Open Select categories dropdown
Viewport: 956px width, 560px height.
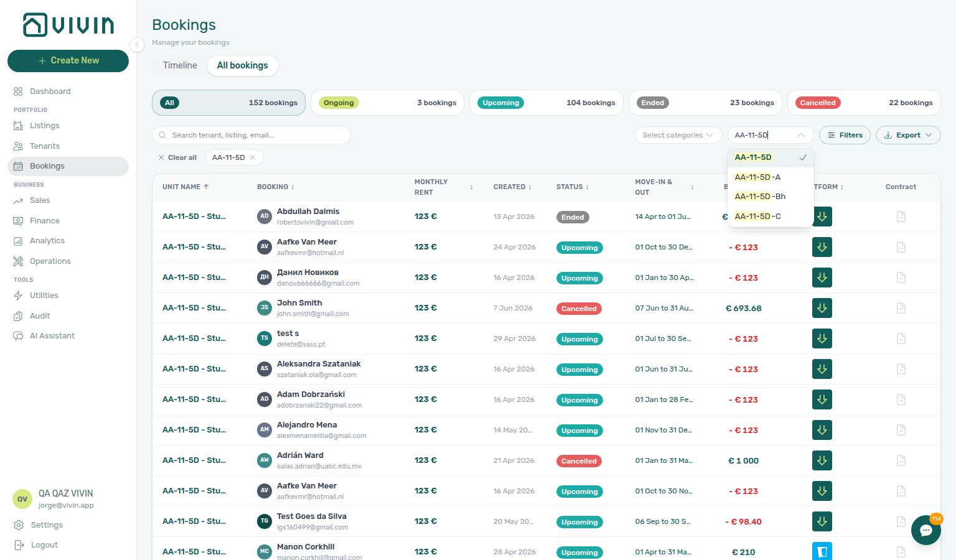678,135
